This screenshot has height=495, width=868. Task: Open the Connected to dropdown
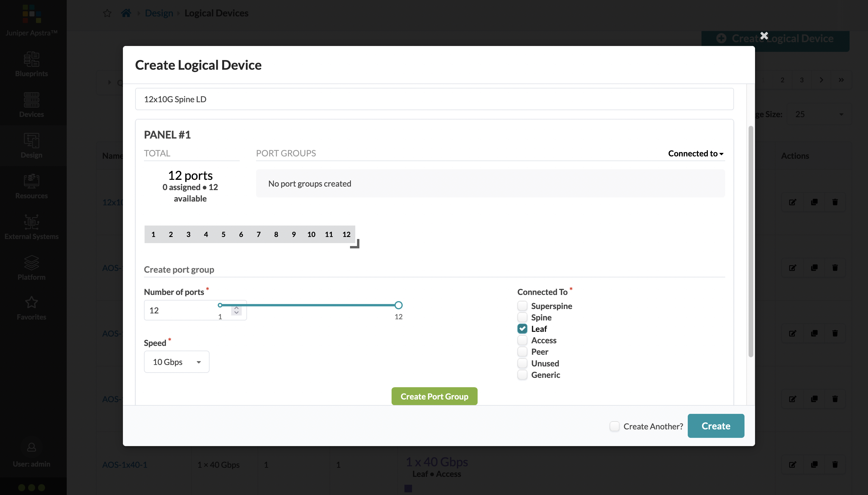coord(696,153)
